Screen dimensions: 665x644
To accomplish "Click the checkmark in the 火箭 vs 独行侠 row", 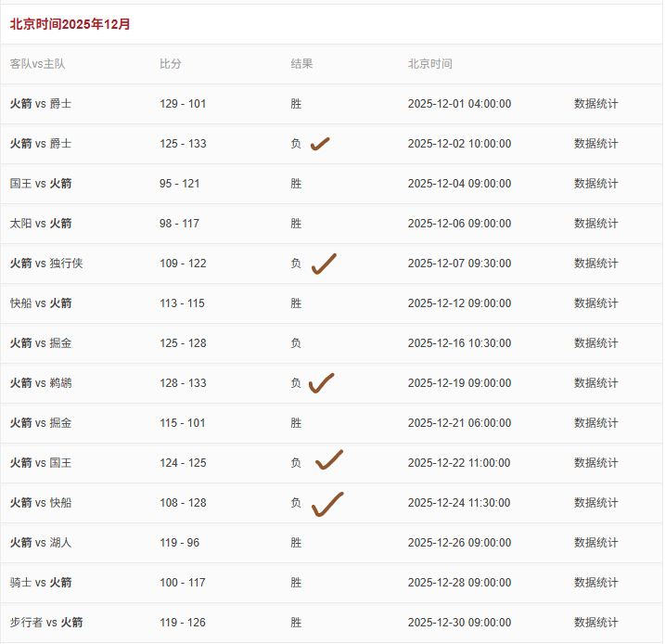I will (323, 264).
